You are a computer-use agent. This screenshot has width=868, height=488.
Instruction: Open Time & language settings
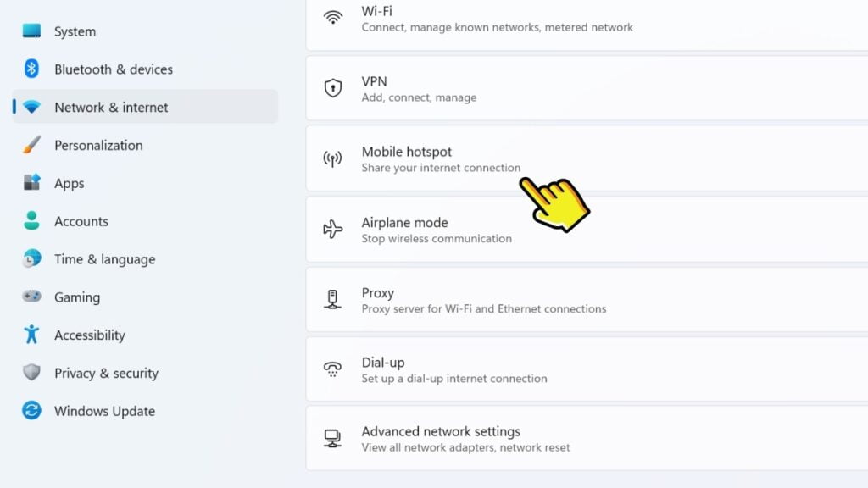click(103, 259)
